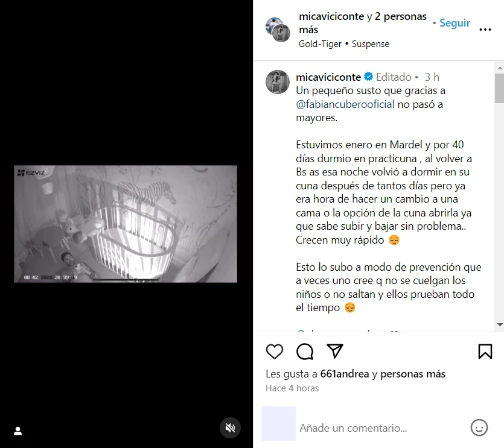Image resolution: width=504 pixels, height=448 pixels.
Task: Like the post with the heart icon
Action: [275, 352]
